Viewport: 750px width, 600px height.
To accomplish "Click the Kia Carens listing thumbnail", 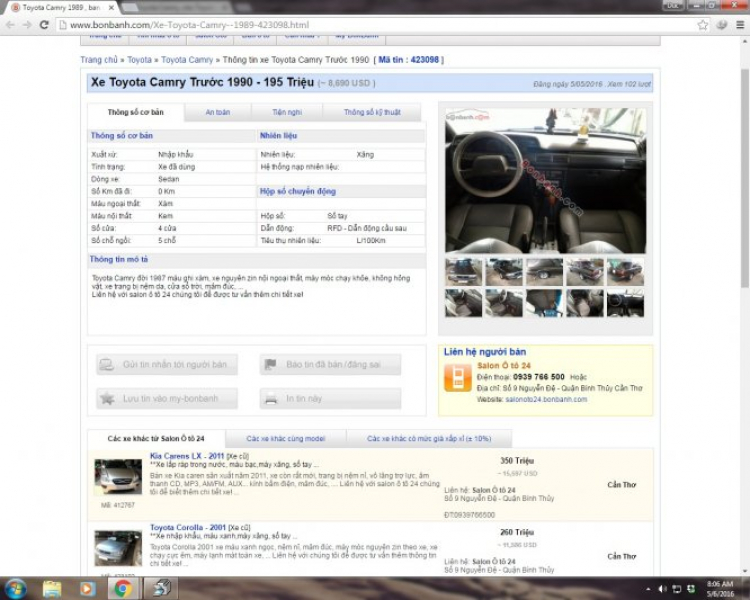I will click(x=118, y=477).
